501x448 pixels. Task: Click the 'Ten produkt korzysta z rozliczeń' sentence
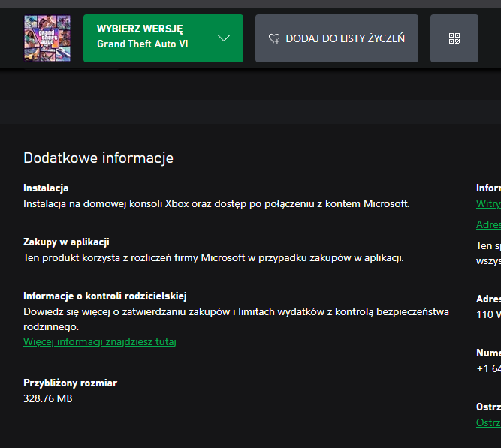[x=213, y=257]
